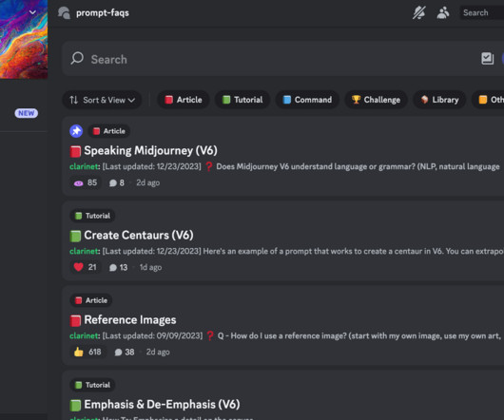The image size is (504, 420).
Task: Click Article tag on Reference Images post
Action: 91,300
